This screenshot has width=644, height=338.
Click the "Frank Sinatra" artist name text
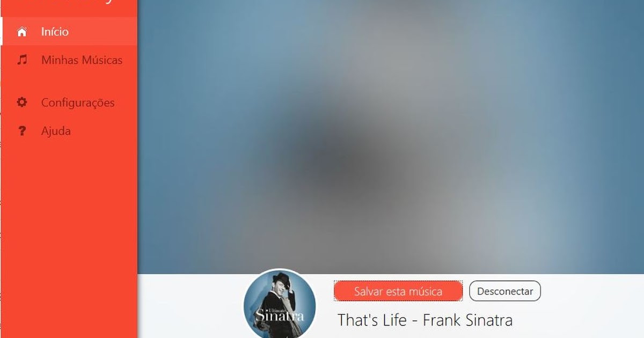[468, 320]
